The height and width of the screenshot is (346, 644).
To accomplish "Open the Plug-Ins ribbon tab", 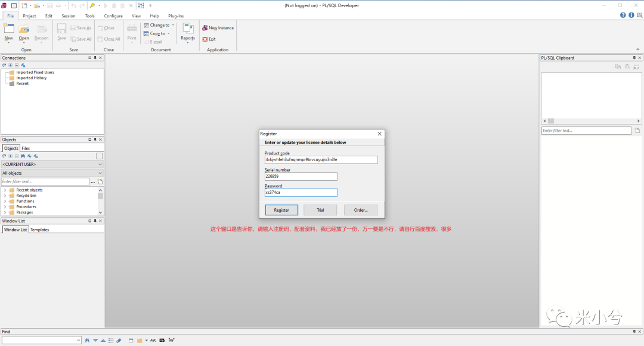I will tap(176, 16).
